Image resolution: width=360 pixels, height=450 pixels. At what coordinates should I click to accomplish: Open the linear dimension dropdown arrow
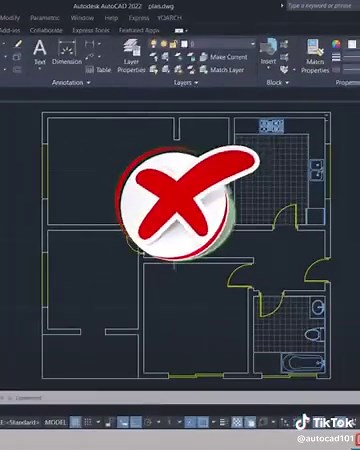coord(99,44)
